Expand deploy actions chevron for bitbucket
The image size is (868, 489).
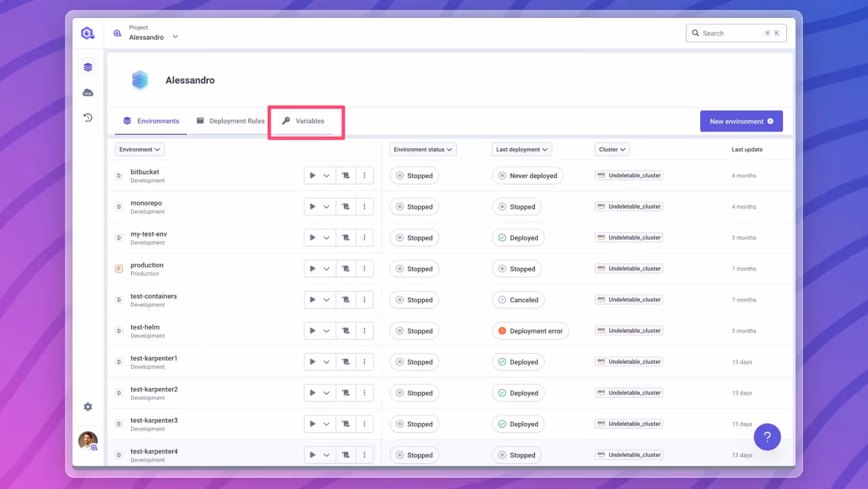[327, 176]
